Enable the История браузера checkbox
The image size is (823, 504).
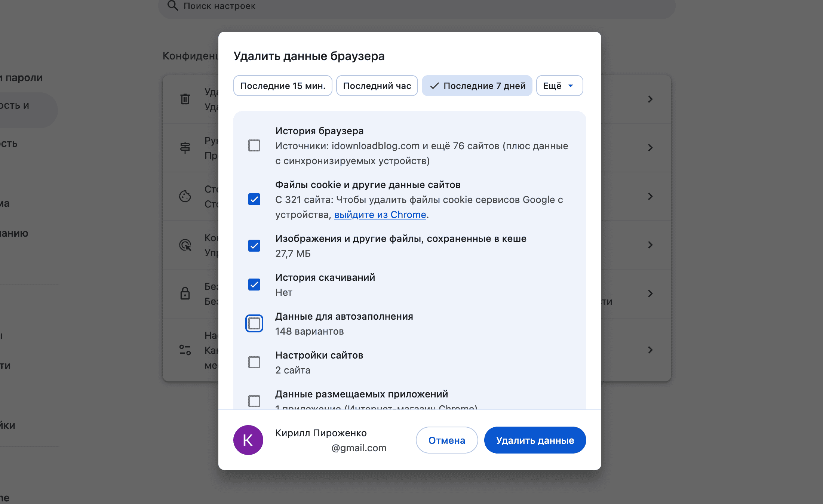[254, 145]
